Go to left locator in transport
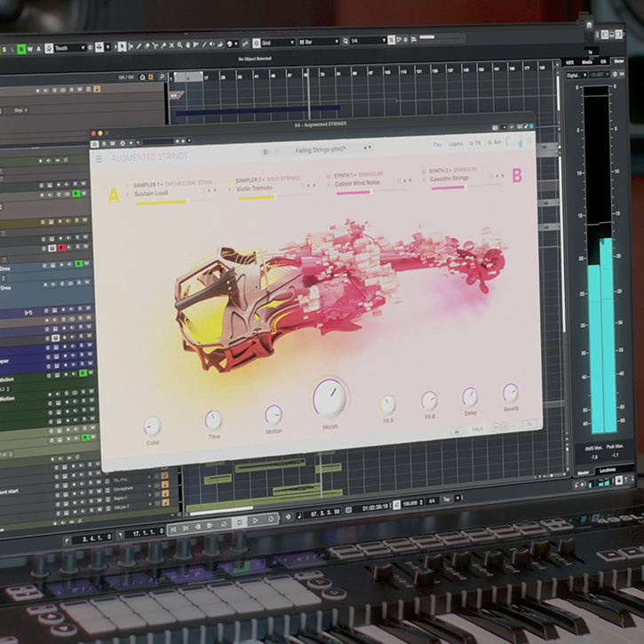Viewport: 644px width, 644px height. pos(173,529)
